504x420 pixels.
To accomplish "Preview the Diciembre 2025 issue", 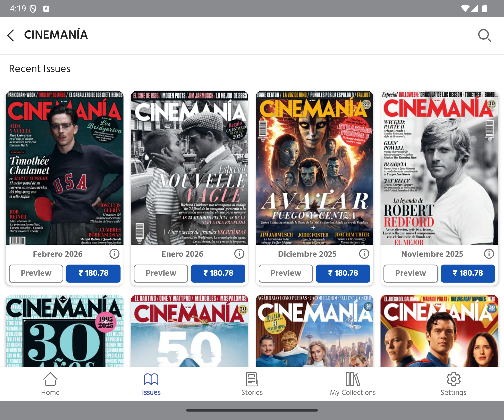I will (286, 273).
